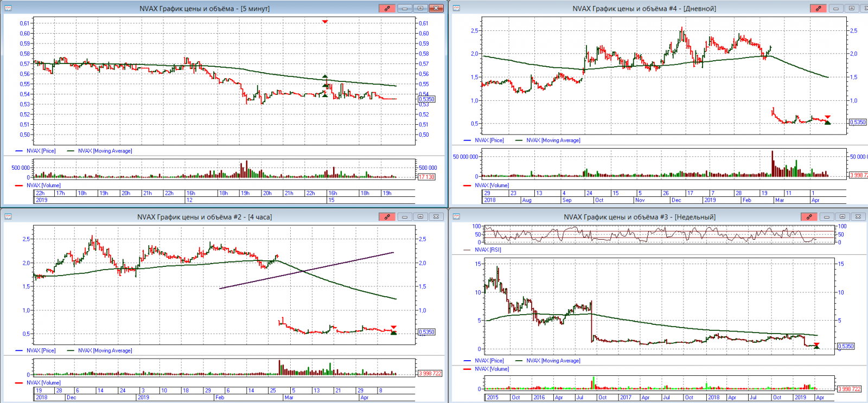
Task: Click the red link icon in 5-minute chart
Action: coord(387,8)
